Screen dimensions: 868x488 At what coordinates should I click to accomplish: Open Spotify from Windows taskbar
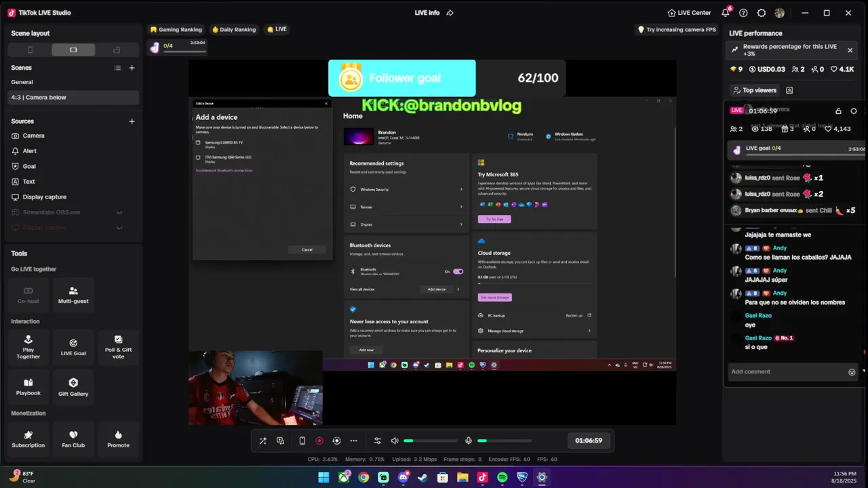pyautogui.click(x=502, y=477)
